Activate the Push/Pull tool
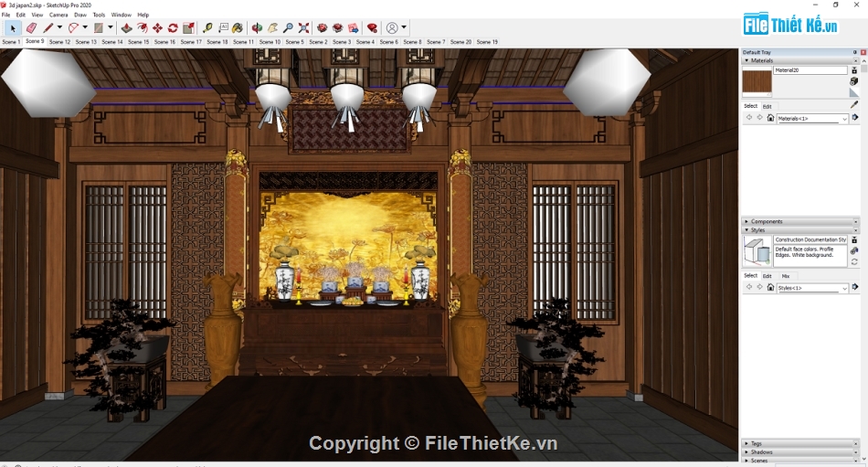The width and height of the screenshot is (868, 467). click(126, 27)
